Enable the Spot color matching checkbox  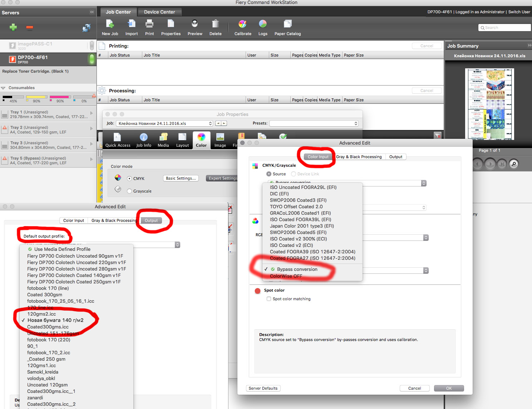click(x=269, y=299)
